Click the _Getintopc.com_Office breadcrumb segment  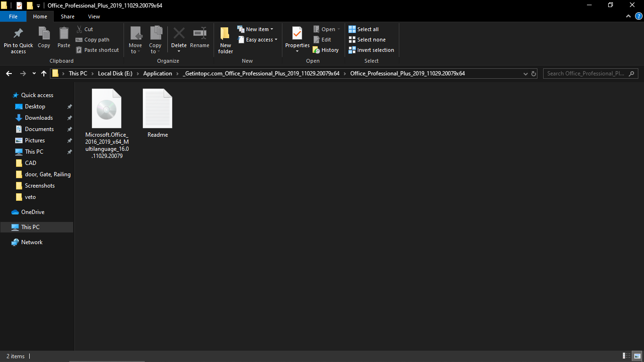[x=261, y=74]
